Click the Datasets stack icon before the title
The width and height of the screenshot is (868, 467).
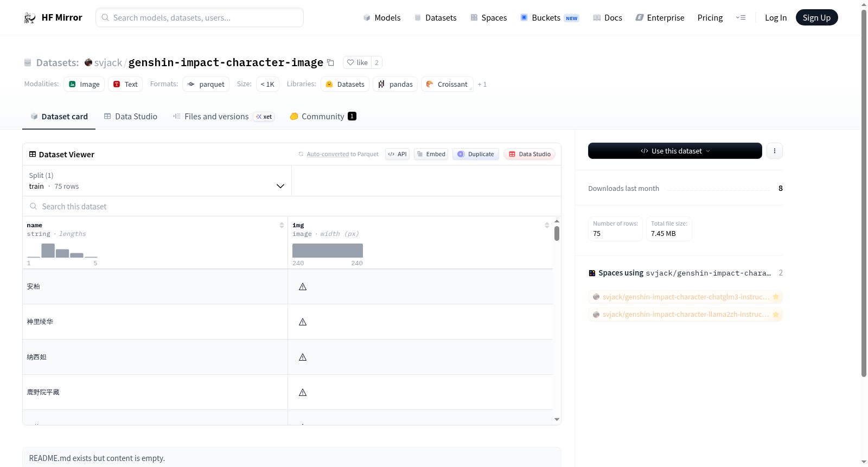click(x=28, y=62)
